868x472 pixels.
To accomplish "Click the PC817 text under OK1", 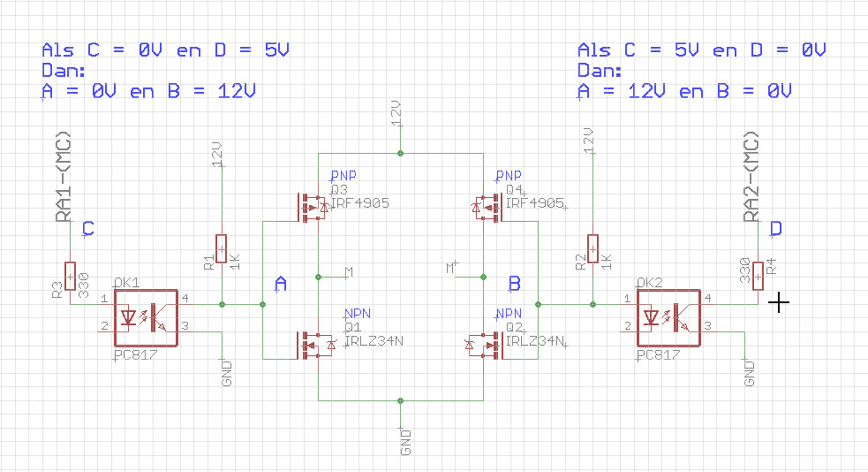I will pyautogui.click(x=136, y=355).
